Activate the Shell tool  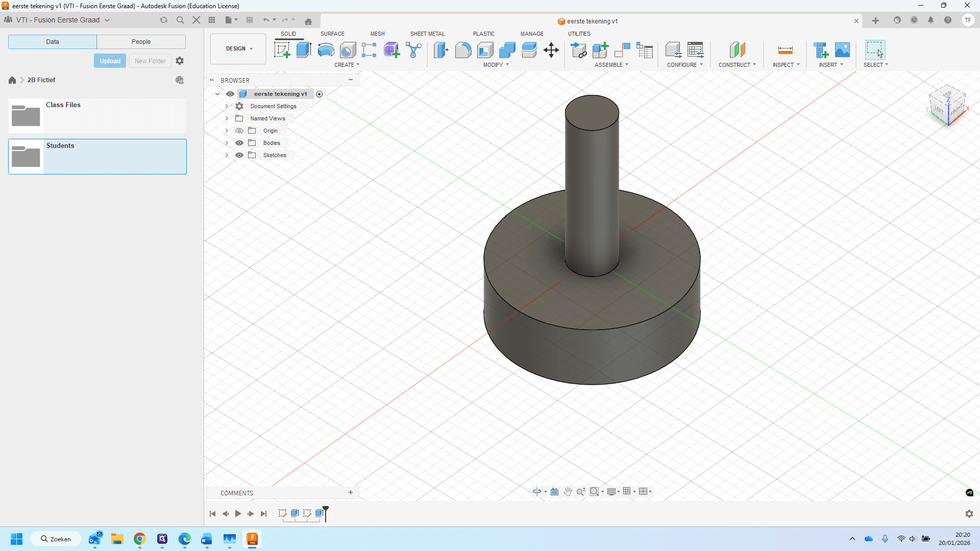pos(485,50)
